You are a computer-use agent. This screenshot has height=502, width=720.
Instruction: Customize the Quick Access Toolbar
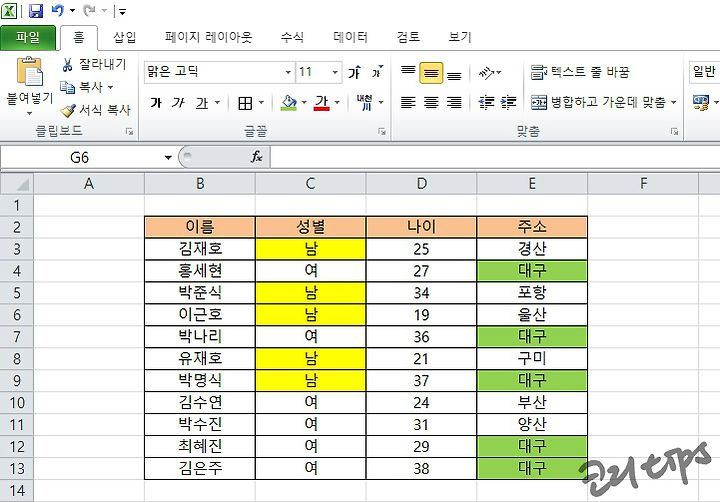point(122,11)
